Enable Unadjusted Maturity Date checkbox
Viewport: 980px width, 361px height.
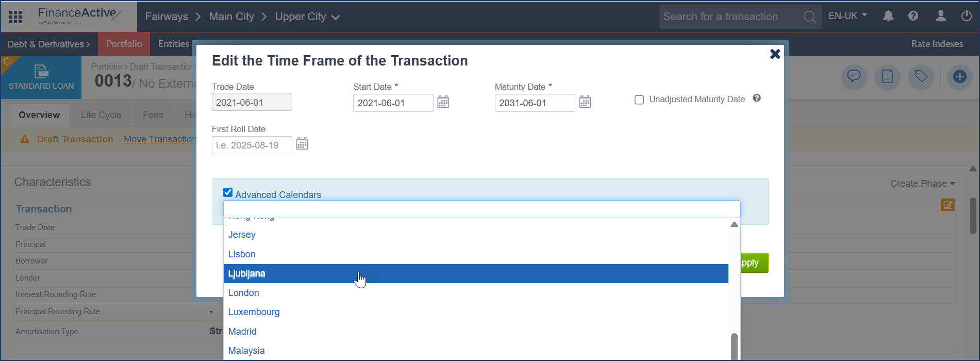pyautogui.click(x=639, y=100)
